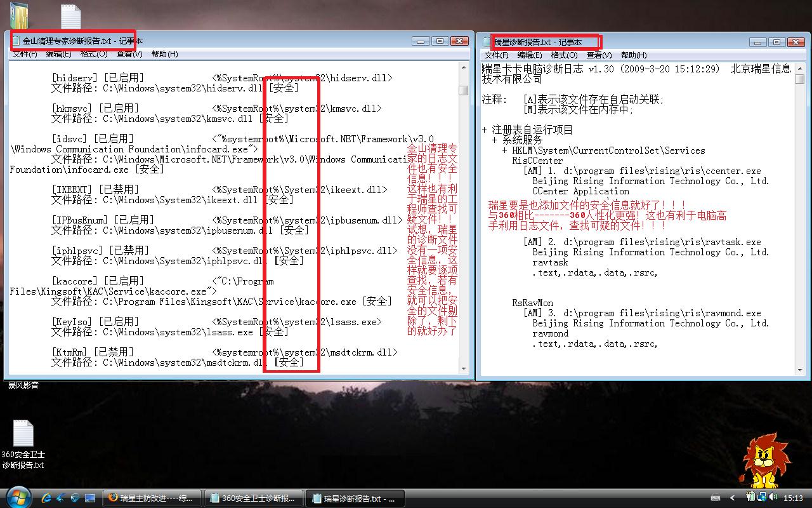Image resolution: width=812 pixels, height=508 pixels.
Task: Click the clock showing 15:13
Action: point(793,498)
